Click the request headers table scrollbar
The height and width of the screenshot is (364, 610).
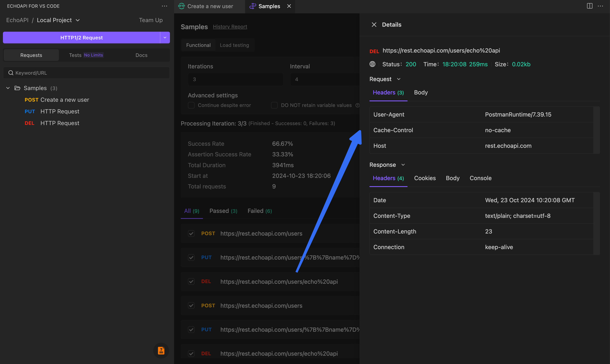[x=596, y=130]
